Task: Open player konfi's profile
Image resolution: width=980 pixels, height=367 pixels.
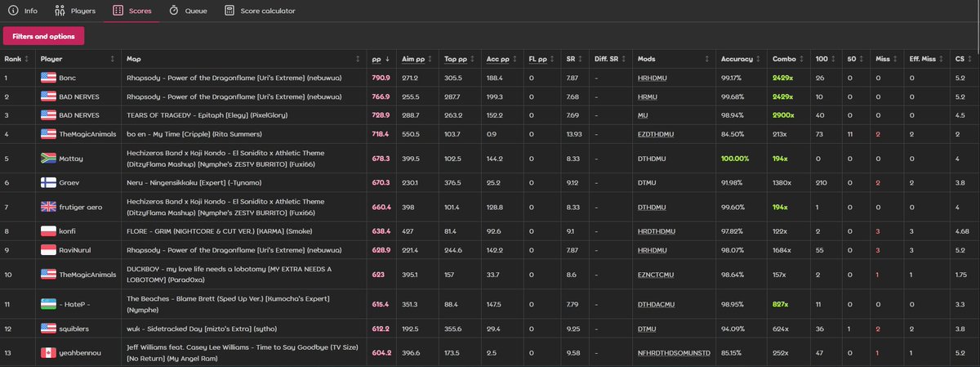Action: click(x=68, y=231)
